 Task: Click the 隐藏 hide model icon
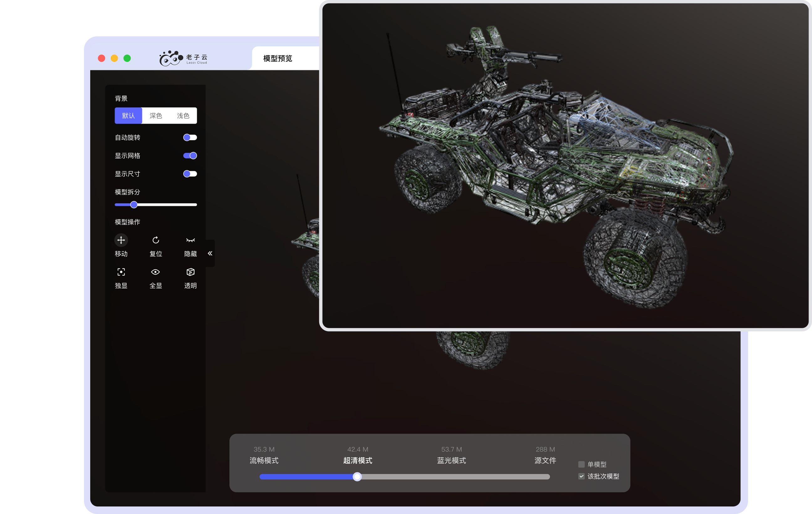point(190,240)
